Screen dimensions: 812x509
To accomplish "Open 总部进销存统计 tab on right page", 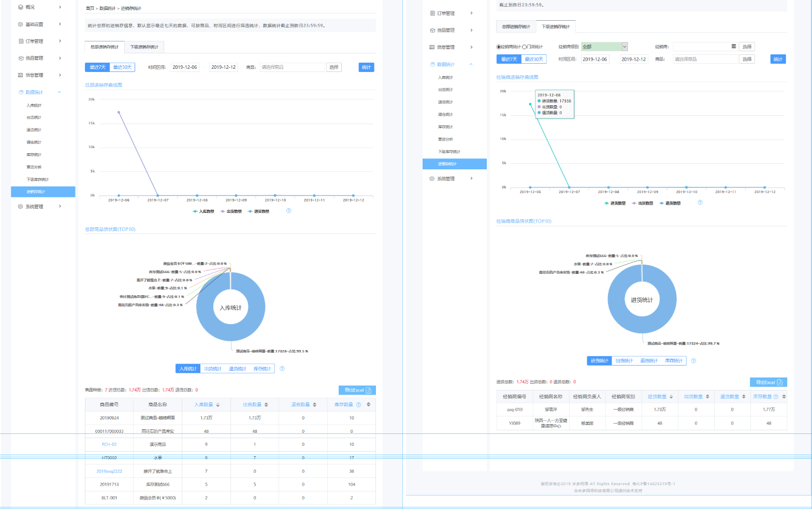I will click(516, 26).
